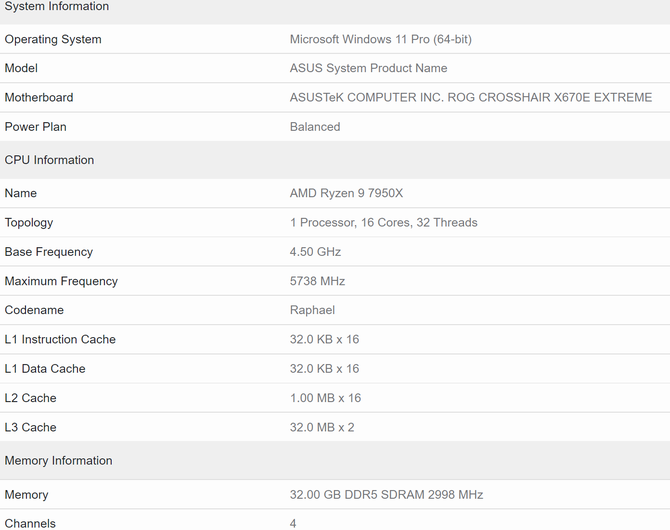Click the 'Model' row label
This screenshot has height=530, width=670.
point(21,68)
